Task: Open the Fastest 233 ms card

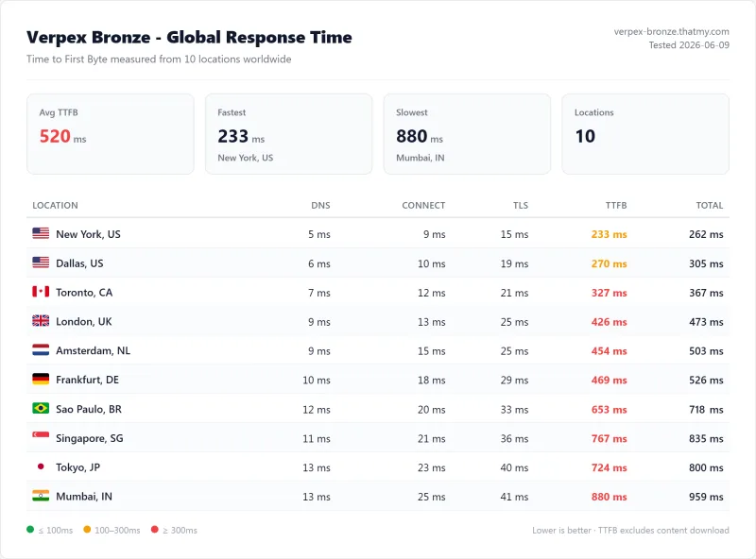Action: point(289,134)
